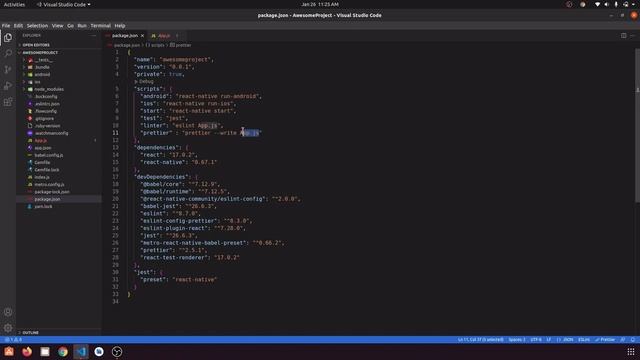
Task: Open the editor More Actions ellipsis
Action: click(633, 36)
